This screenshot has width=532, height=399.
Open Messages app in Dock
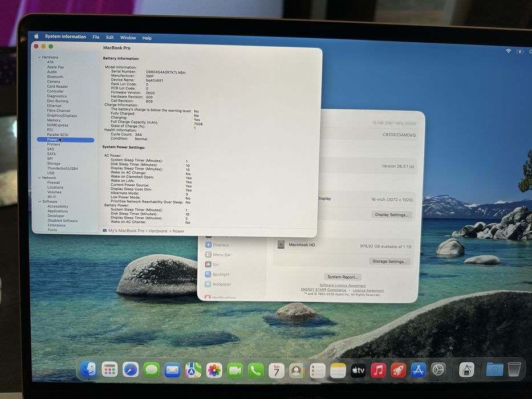click(152, 370)
